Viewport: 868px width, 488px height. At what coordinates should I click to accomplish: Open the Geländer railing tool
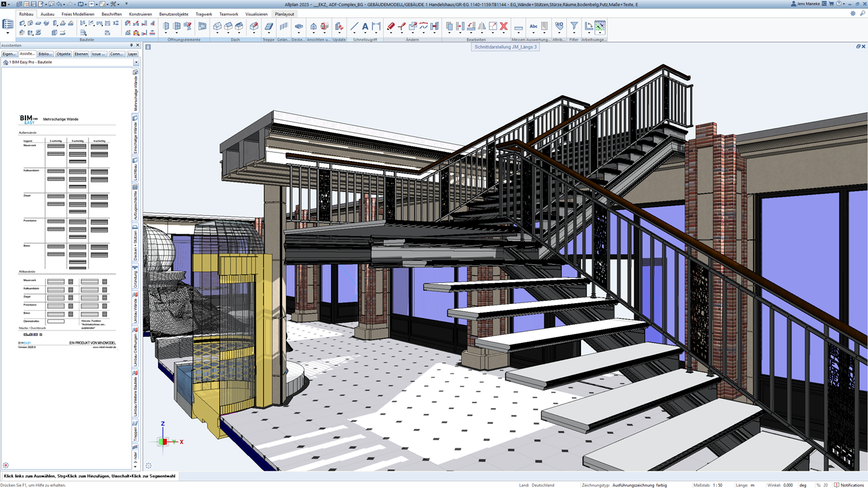(283, 27)
